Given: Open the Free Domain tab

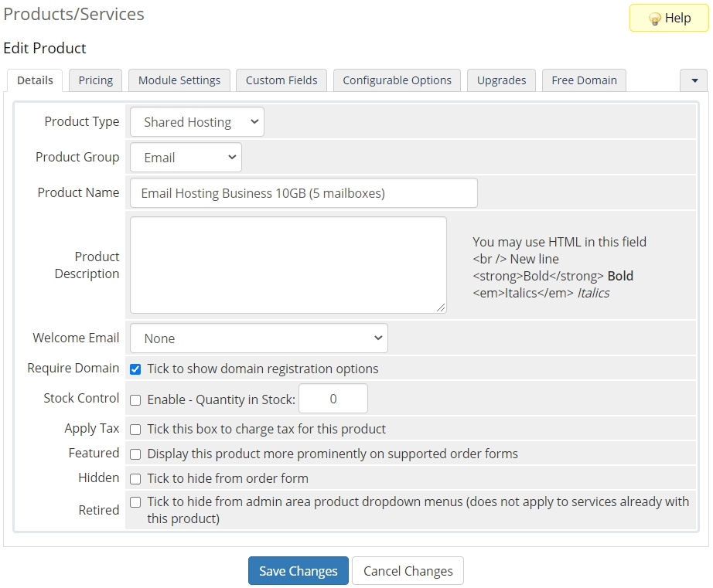Looking at the screenshot, I should 584,80.
